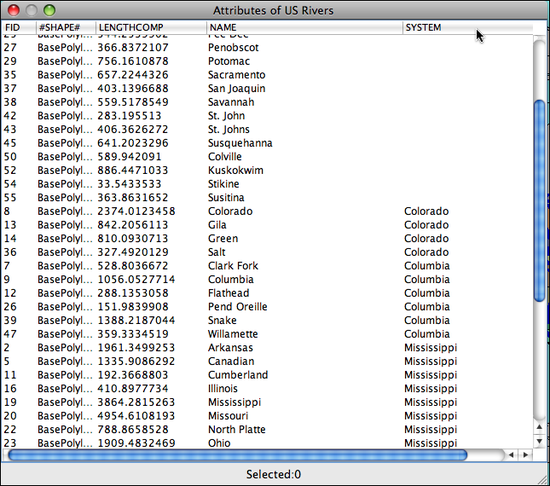Click the NAME column header
550x486 pixels.
point(304,27)
